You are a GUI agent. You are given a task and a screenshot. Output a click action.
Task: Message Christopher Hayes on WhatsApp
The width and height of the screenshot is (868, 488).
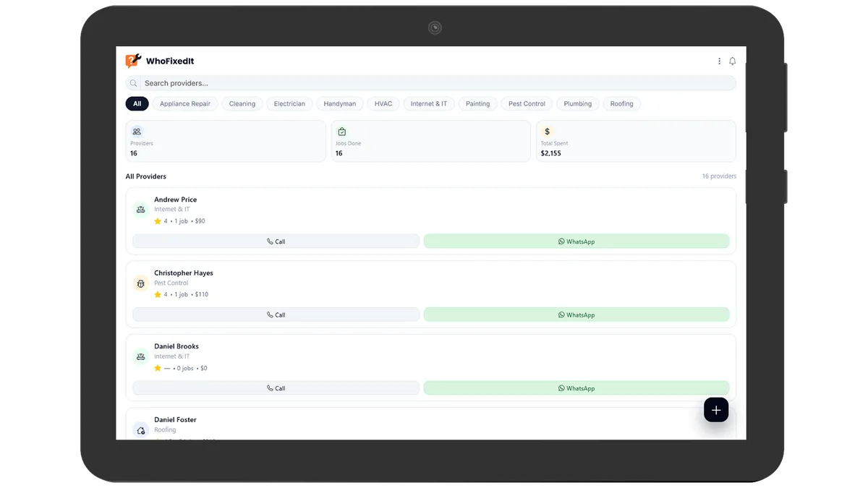(576, 314)
